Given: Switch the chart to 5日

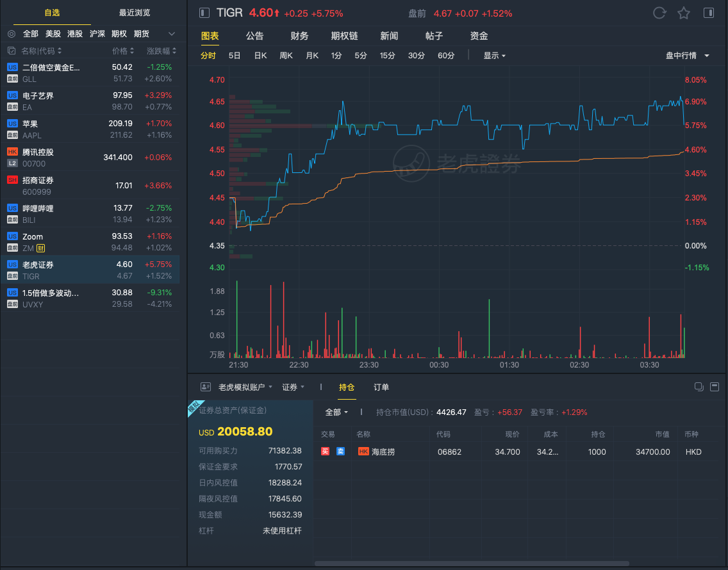Looking at the screenshot, I should (235, 56).
